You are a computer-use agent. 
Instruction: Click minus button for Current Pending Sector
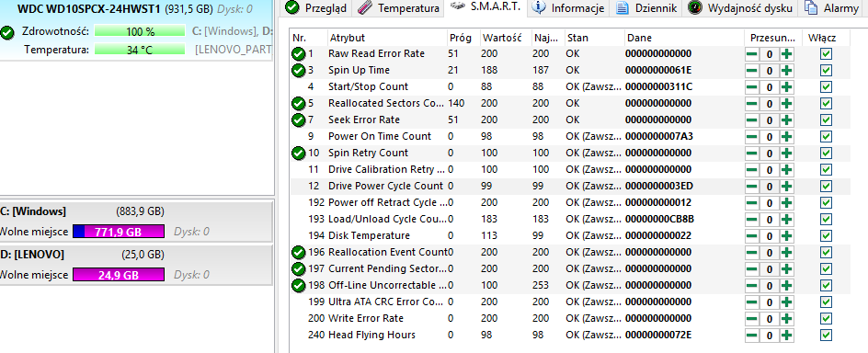tap(752, 269)
